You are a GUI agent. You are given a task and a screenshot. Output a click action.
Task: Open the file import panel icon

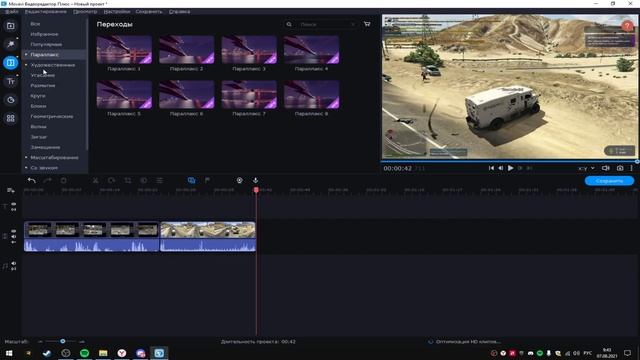11,26
